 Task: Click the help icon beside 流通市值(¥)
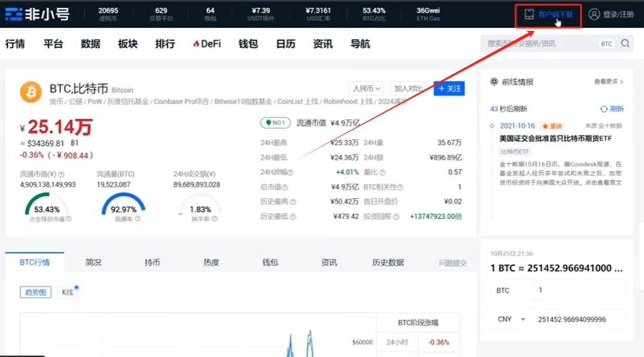tap(61, 175)
